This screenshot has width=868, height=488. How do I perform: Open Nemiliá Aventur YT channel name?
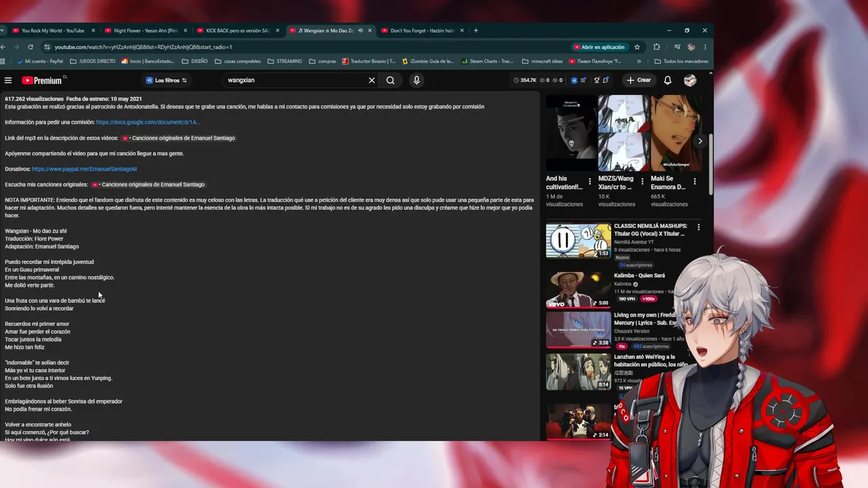tap(634, 242)
